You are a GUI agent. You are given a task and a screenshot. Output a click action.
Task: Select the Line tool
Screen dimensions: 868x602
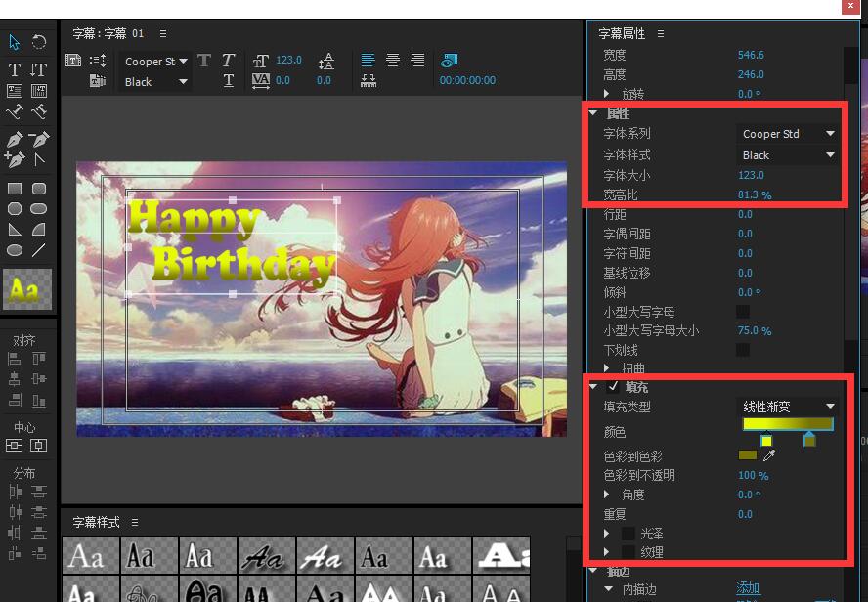tap(39, 250)
